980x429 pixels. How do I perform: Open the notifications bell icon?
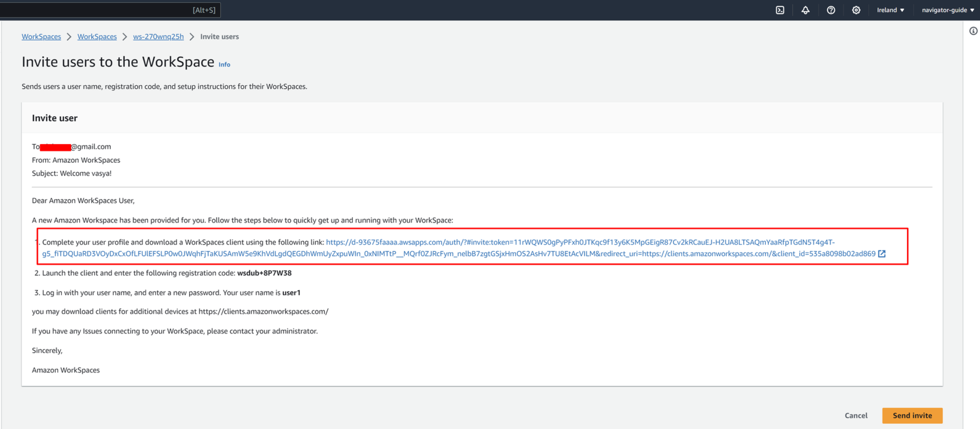(x=806, y=10)
